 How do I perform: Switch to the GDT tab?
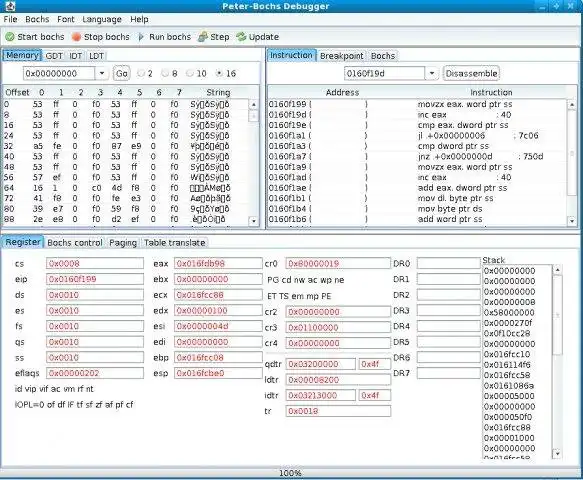(x=54, y=56)
